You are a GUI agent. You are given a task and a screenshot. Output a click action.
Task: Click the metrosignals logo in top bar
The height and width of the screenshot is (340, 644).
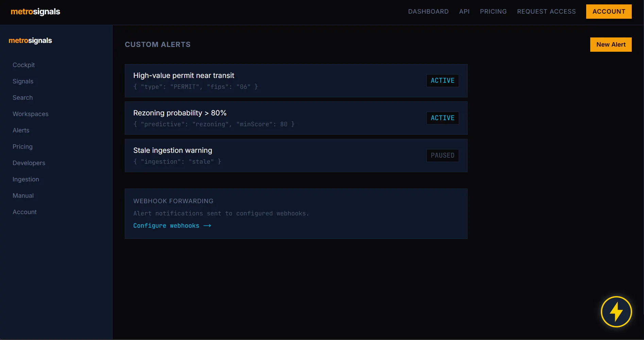35,12
